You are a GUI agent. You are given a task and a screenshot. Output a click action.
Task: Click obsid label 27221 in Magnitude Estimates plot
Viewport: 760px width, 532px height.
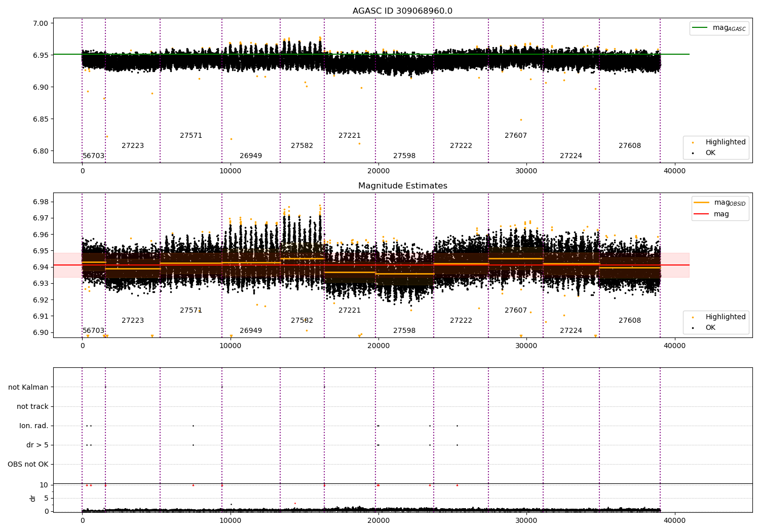(350, 311)
